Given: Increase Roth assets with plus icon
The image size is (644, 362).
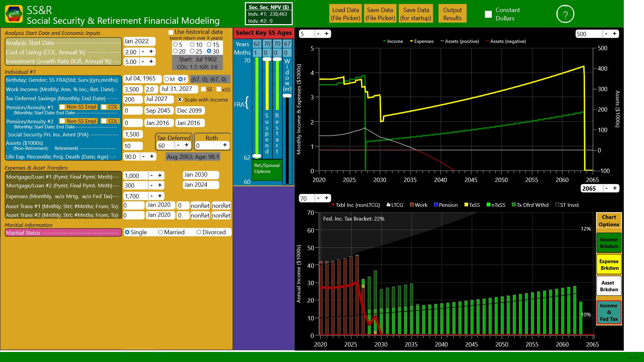Looking at the screenshot, I should click(225, 145).
